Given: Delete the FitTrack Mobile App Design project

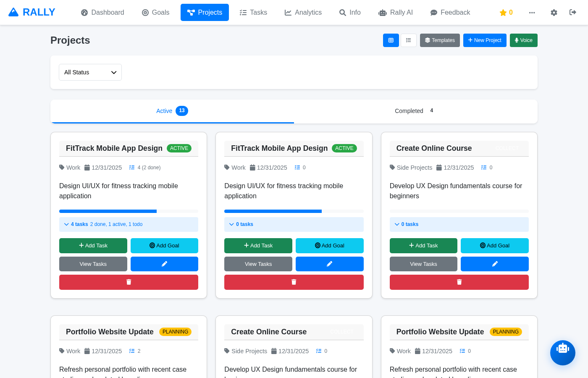Looking at the screenshot, I should (x=129, y=282).
